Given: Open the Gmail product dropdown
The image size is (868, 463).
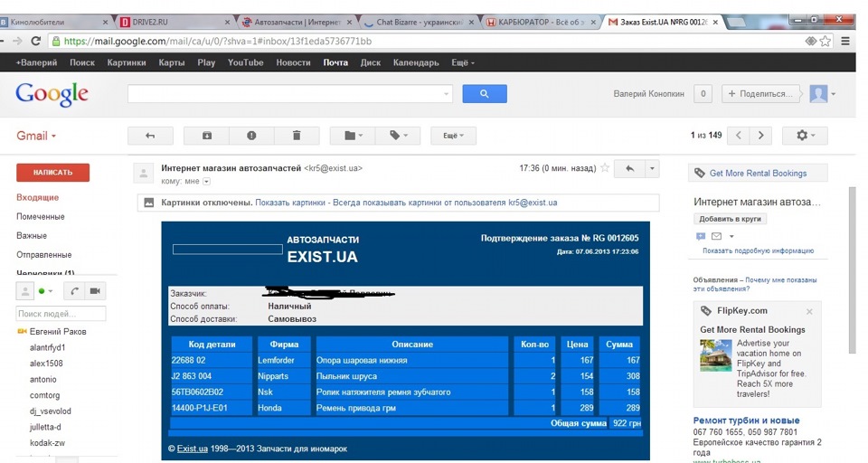Looking at the screenshot, I should click(x=36, y=136).
